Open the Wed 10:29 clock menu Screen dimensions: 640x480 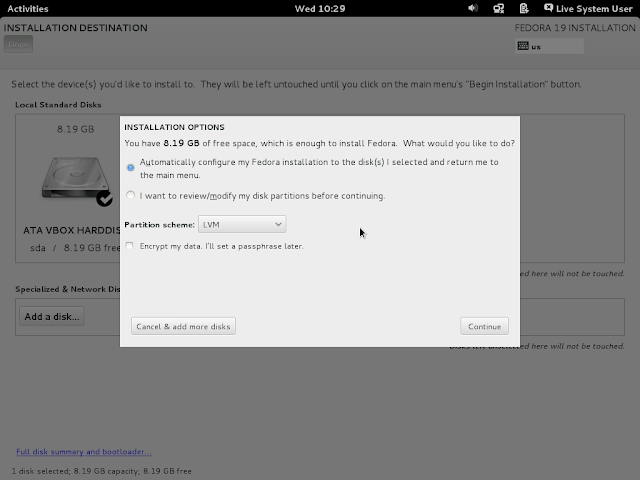[320, 9]
